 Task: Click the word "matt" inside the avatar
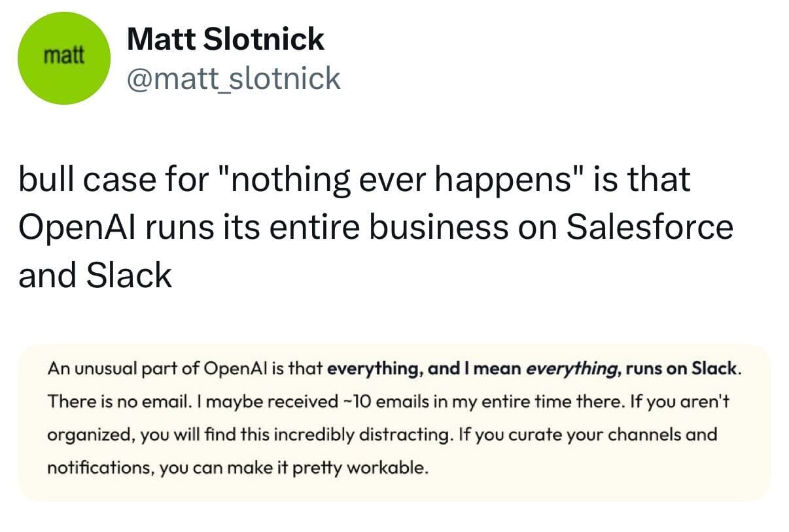point(63,56)
